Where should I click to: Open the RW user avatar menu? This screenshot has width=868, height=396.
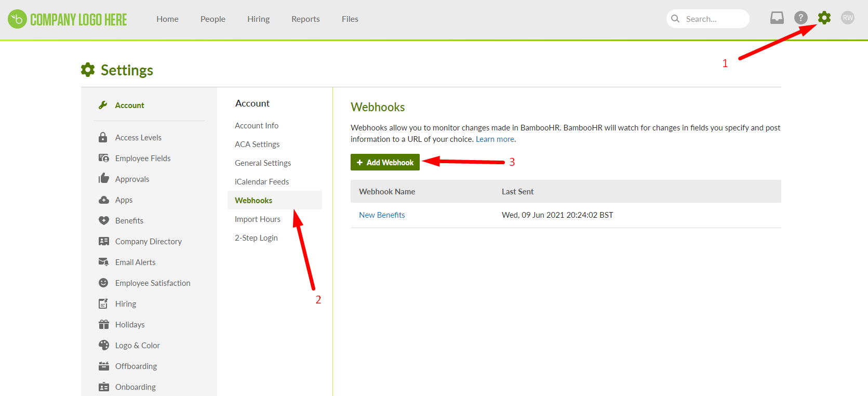[x=848, y=18]
